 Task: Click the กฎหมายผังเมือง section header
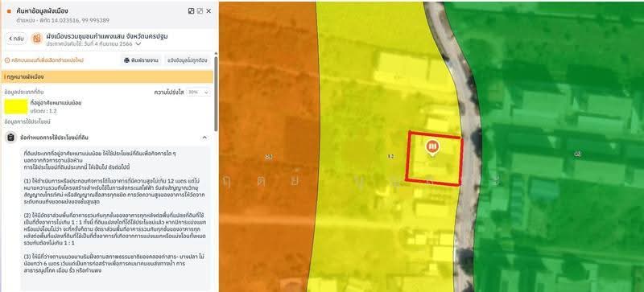pyautogui.click(x=107, y=76)
